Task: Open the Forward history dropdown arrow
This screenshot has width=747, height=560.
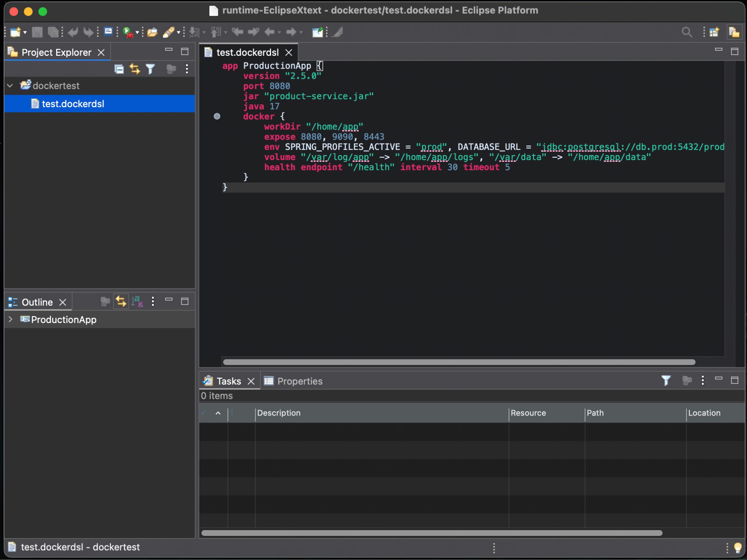Action: point(301,32)
